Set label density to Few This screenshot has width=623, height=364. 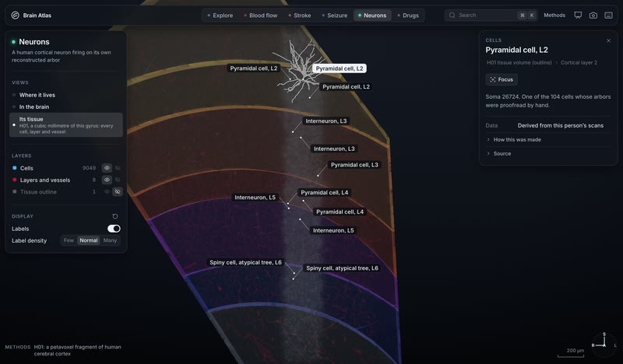click(x=69, y=240)
